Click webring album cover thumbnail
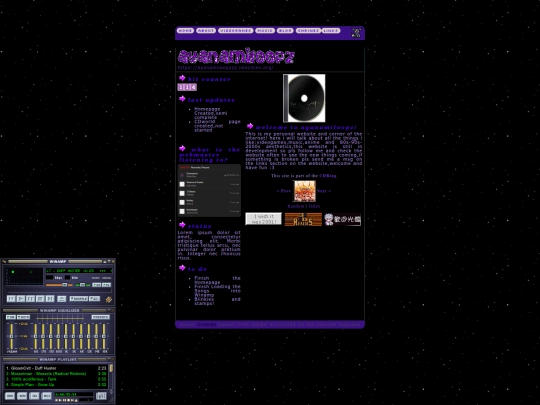540x405 pixels. pyautogui.click(x=304, y=191)
